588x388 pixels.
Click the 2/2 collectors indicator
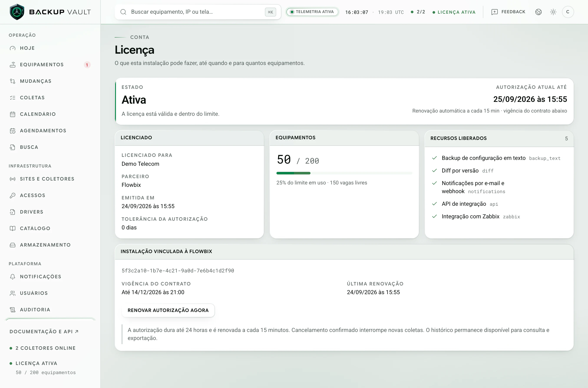418,12
